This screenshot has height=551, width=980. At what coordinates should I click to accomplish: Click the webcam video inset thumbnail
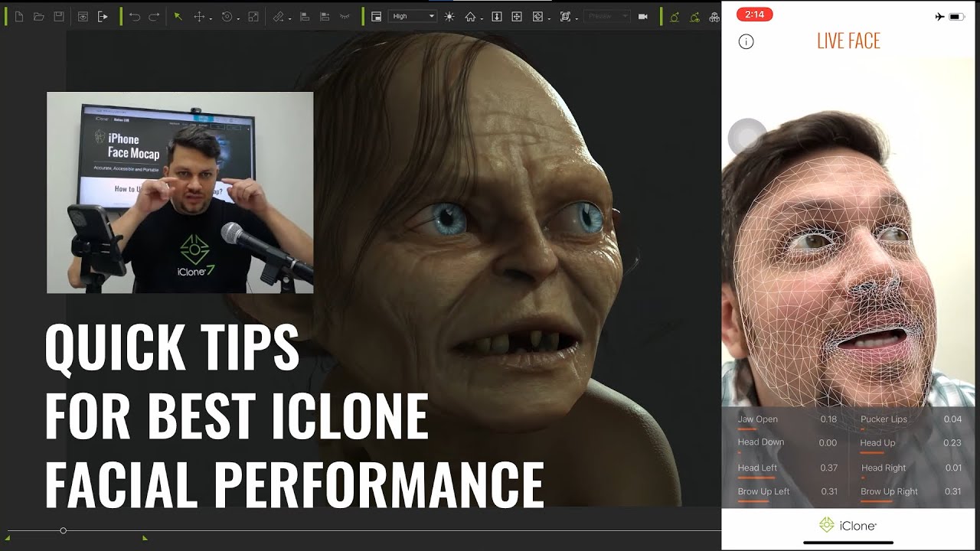pos(180,193)
